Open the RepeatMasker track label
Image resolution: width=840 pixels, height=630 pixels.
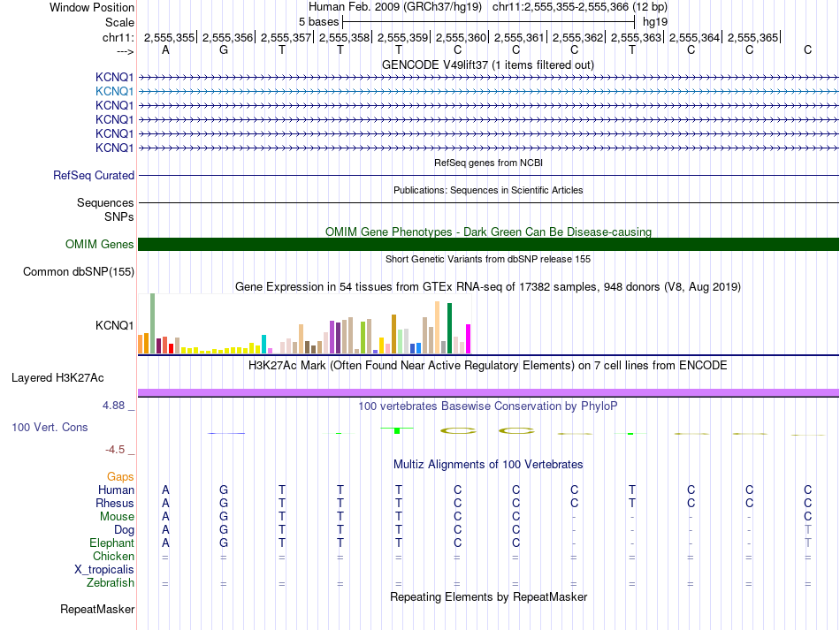(97, 609)
